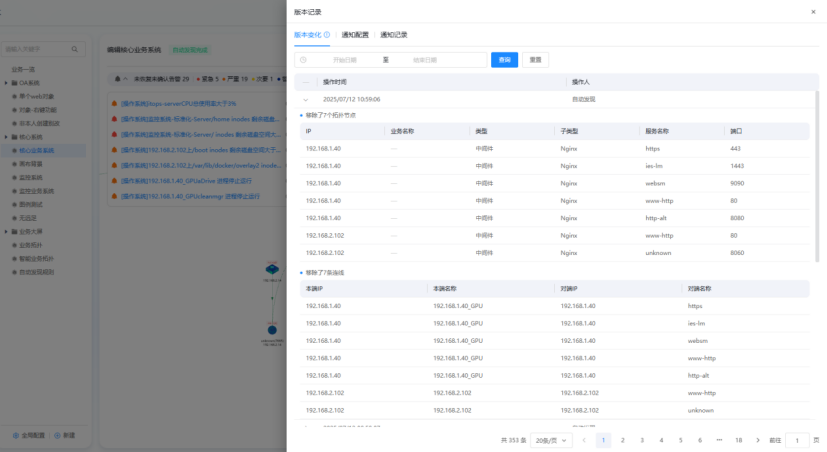
Task: Click the search icon in the sidebar
Action: click(x=74, y=49)
